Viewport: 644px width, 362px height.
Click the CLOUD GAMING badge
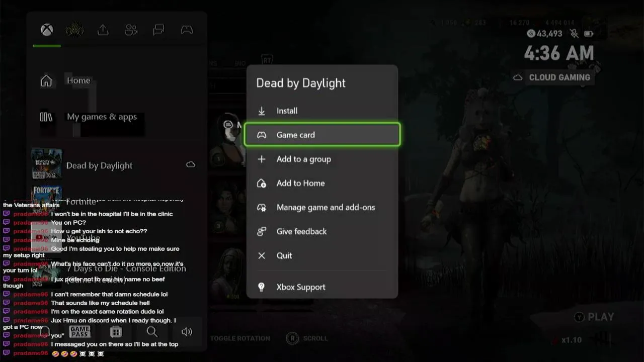(x=552, y=77)
